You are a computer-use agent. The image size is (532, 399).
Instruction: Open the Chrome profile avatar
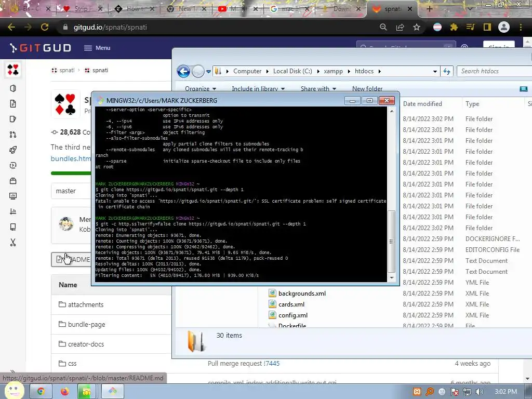pyautogui.click(x=504, y=27)
